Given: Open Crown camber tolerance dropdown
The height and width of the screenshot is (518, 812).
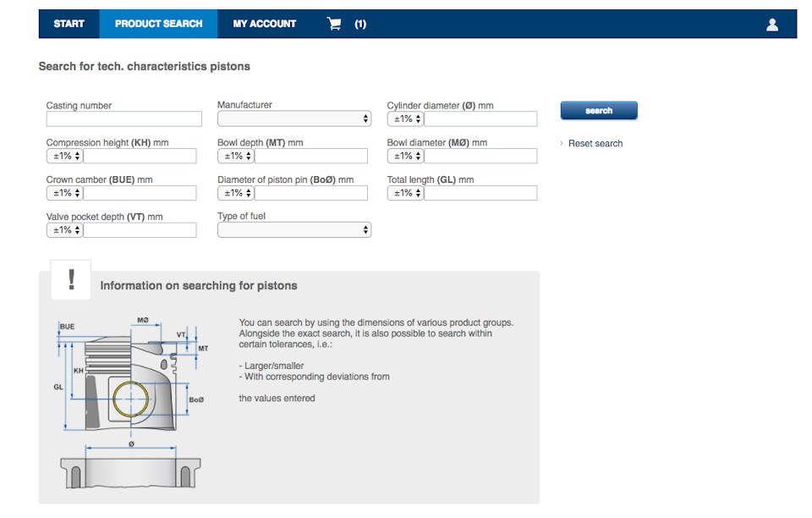Looking at the screenshot, I should (x=65, y=193).
